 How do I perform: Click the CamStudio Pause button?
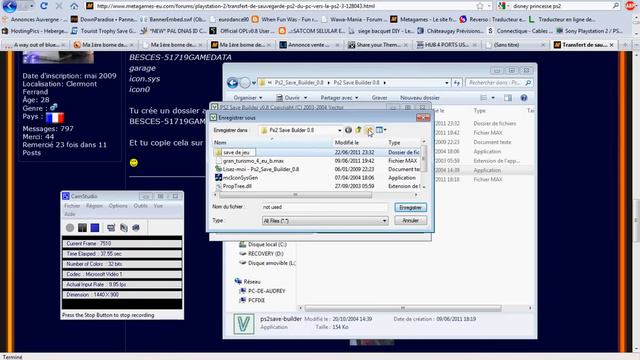[x=82, y=228]
